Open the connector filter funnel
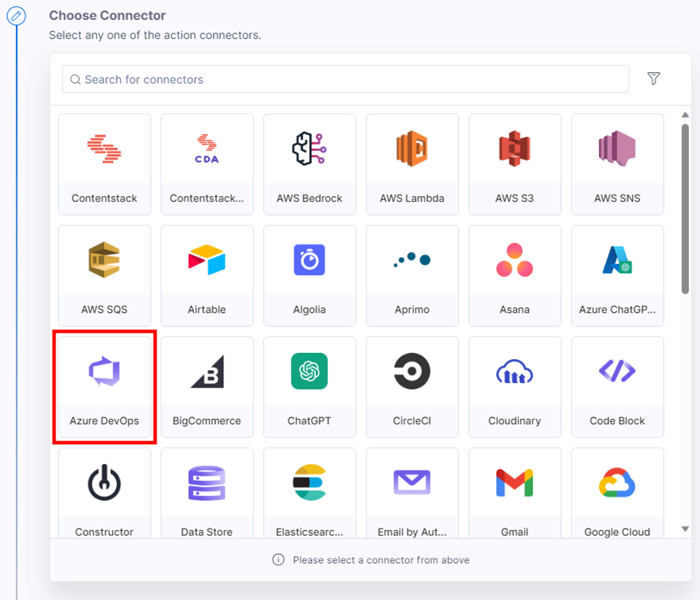 click(x=653, y=78)
